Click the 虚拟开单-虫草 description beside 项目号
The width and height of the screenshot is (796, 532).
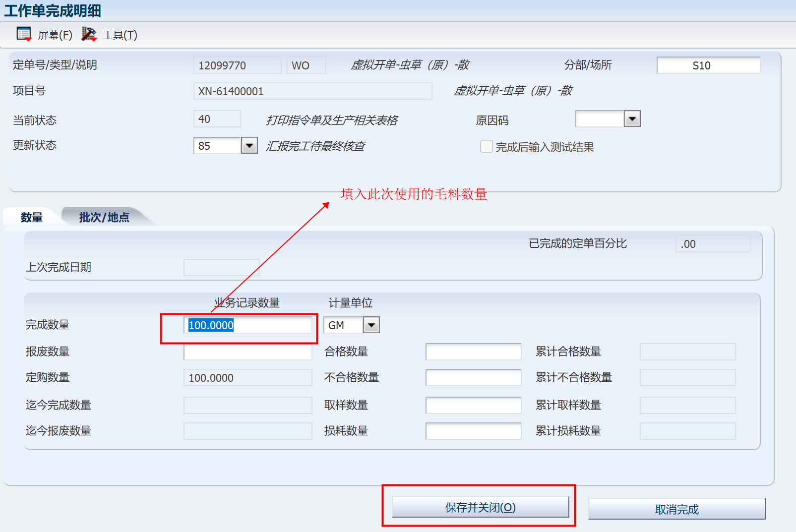(513, 91)
